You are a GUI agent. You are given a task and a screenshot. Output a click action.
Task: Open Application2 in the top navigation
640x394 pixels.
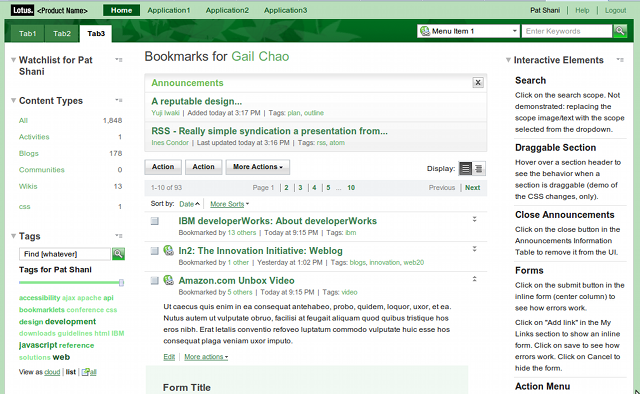pos(227,10)
